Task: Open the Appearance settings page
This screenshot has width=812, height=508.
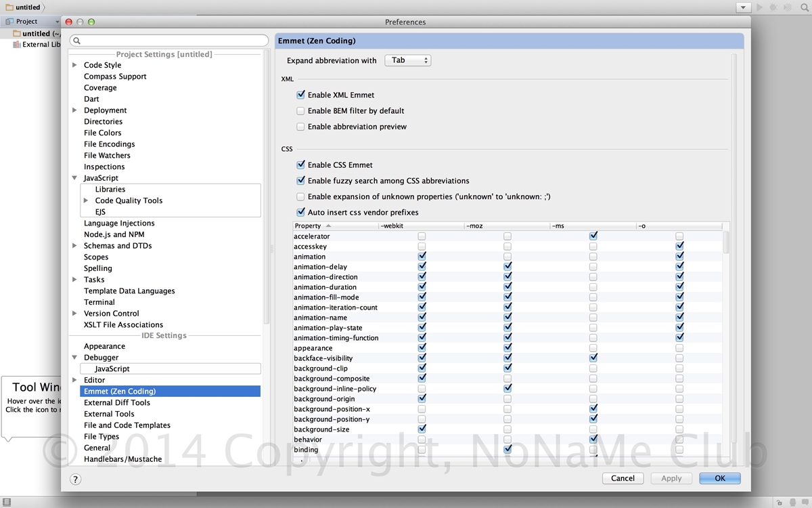Action: click(104, 346)
